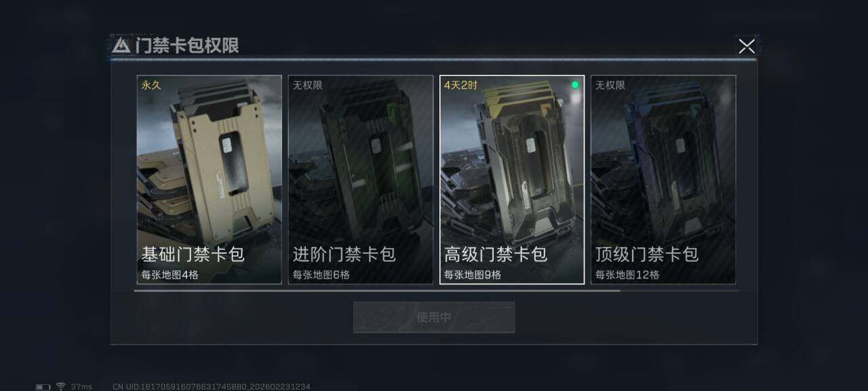Click the 每张地图12格 caption
The height and width of the screenshot is (391, 868).
(627, 275)
